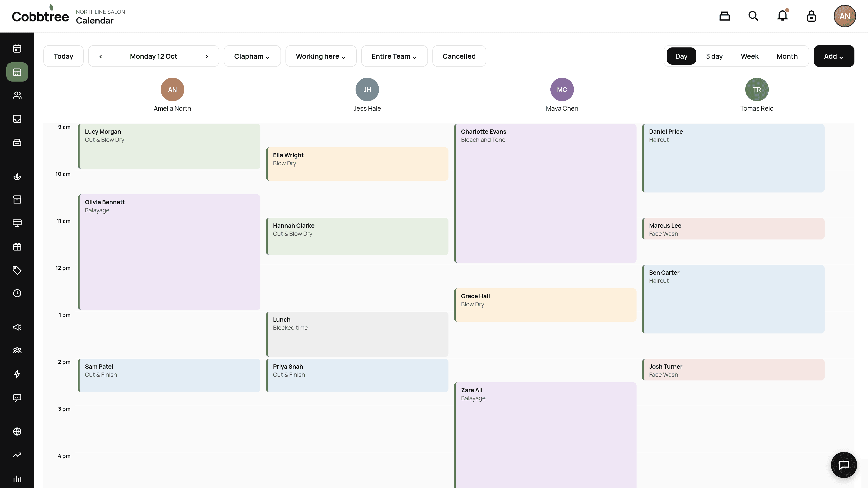Image resolution: width=868 pixels, height=488 pixels.
Task: Open the live chat bubble button
Action: tap(844, 465)
